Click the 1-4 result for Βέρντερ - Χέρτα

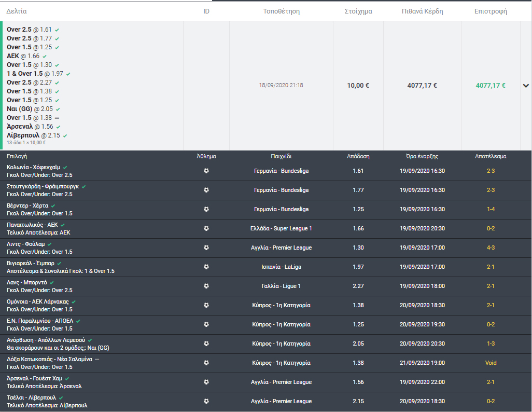(491, 209)
